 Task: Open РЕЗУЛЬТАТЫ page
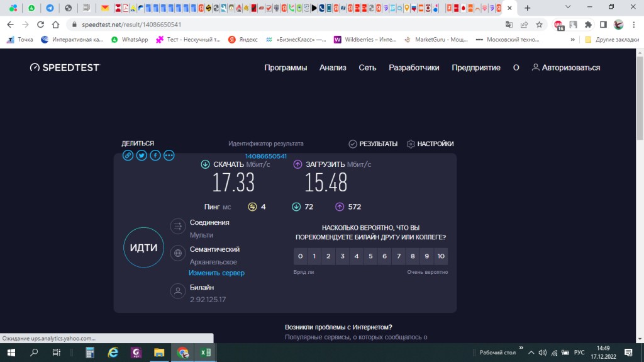pos(373,144)
